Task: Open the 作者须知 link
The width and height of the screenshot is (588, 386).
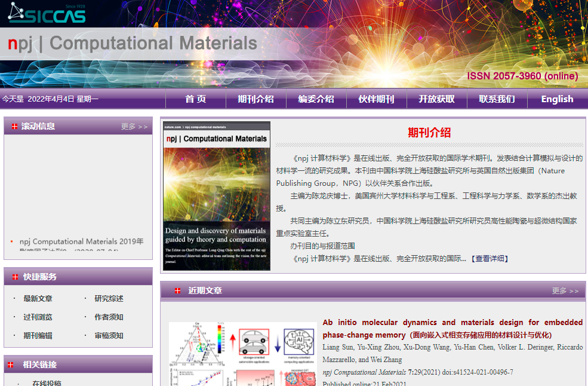Action: (x=109, y=317)
